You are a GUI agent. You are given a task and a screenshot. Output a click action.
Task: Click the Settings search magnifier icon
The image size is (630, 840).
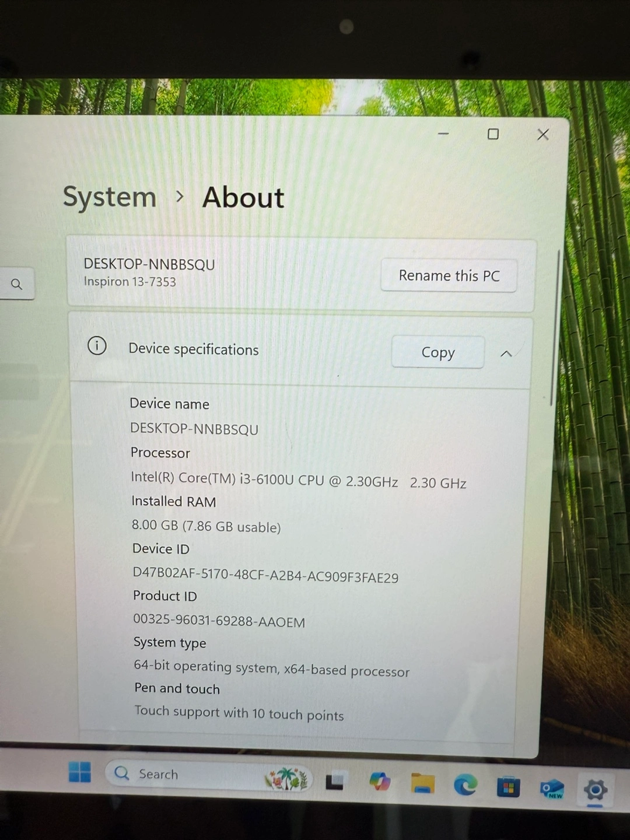[16, 284]
